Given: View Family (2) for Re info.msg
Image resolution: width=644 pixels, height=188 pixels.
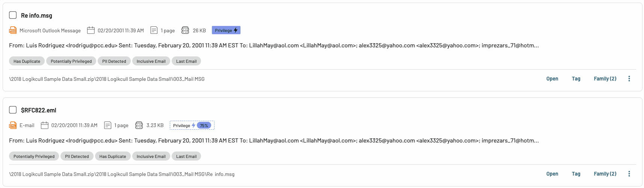Looking at the screenshot, I should (x=605, y=79).
